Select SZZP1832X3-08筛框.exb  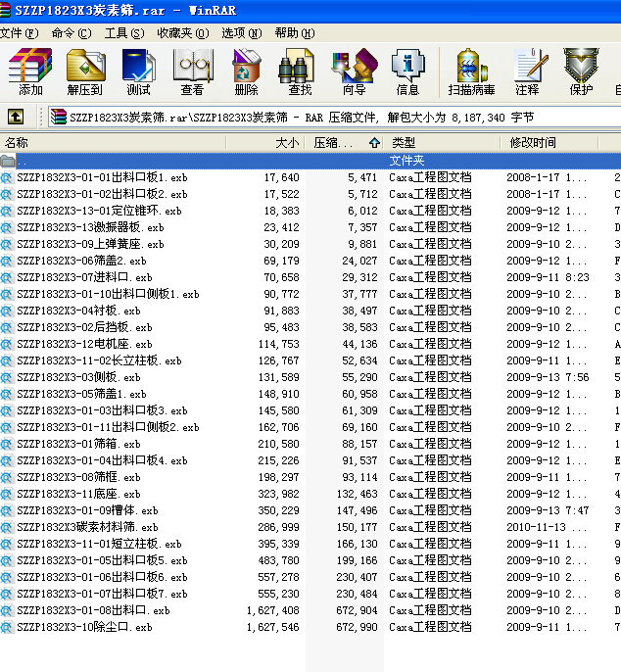pos(78,477)
